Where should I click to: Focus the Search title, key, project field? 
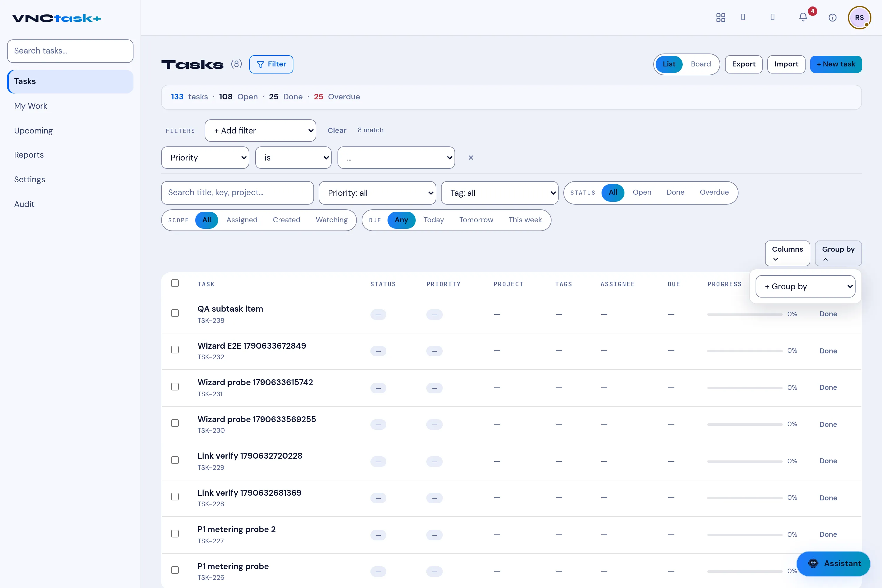(x=237, y=193)
